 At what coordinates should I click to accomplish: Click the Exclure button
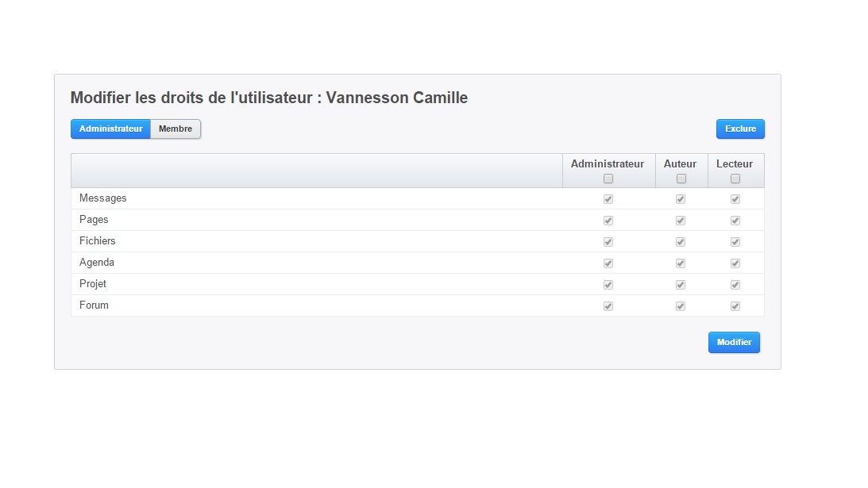740,129
